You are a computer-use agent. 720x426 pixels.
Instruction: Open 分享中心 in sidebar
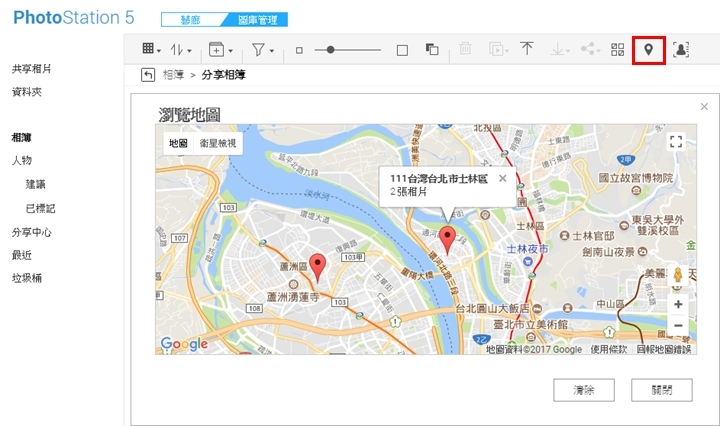pos(31,232)
